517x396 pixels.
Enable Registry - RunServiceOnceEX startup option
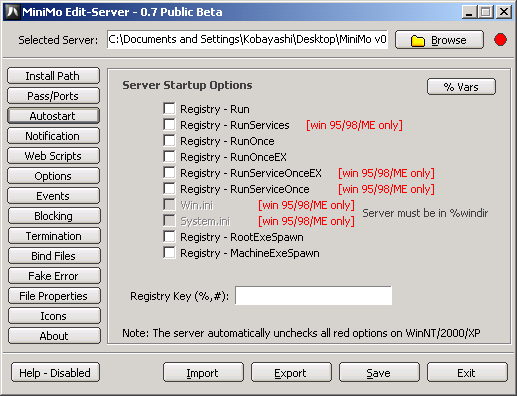[x=169, y=172]
